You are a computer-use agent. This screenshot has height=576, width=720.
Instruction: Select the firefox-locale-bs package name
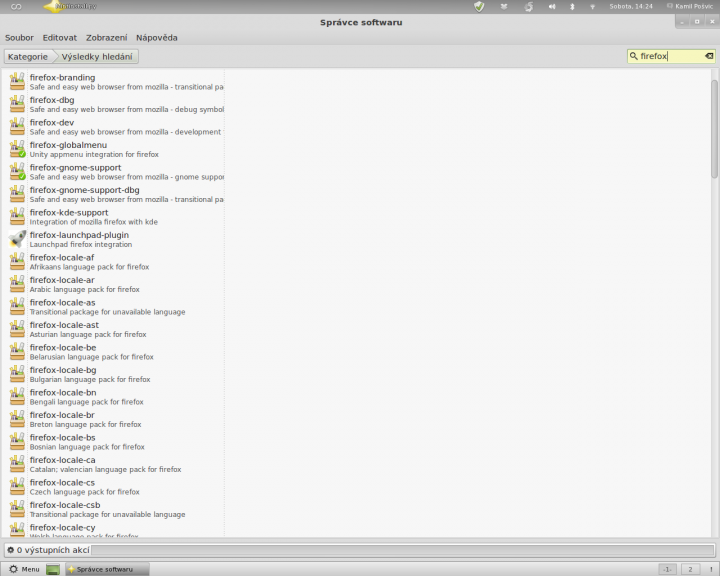(62, 438)
